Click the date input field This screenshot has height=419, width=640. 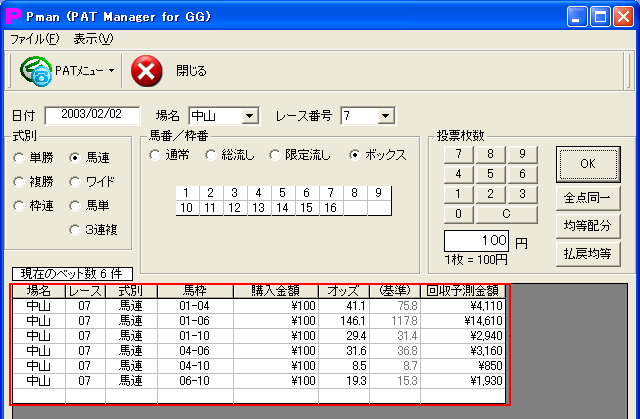[90, 115]
